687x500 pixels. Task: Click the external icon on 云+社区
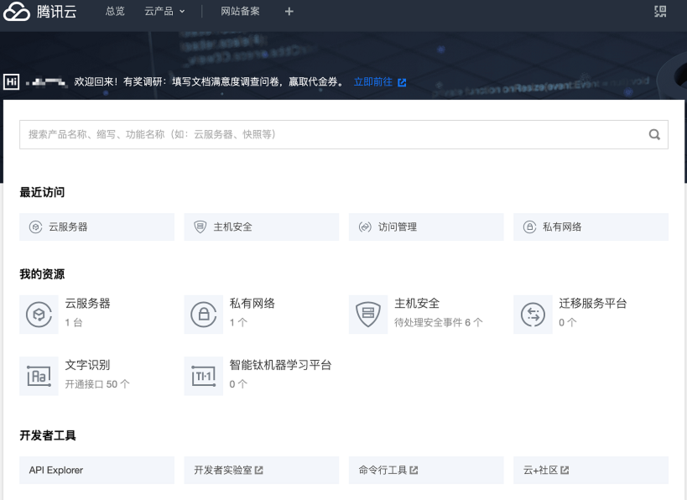tap(564, 470)
